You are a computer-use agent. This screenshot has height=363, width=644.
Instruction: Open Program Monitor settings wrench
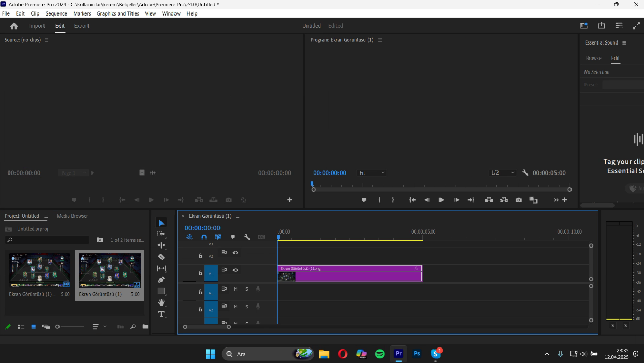pyautogui.click(x=525, y=172)
